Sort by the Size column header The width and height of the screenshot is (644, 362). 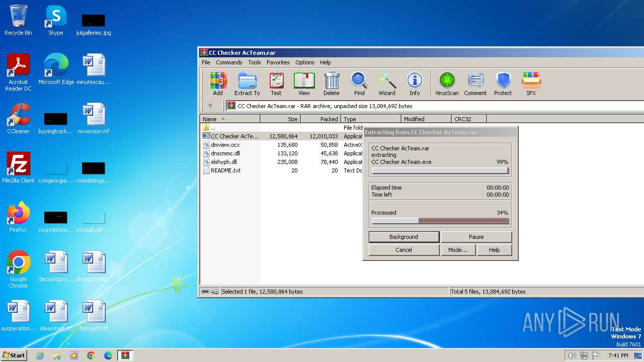click(x=280, y=119)
